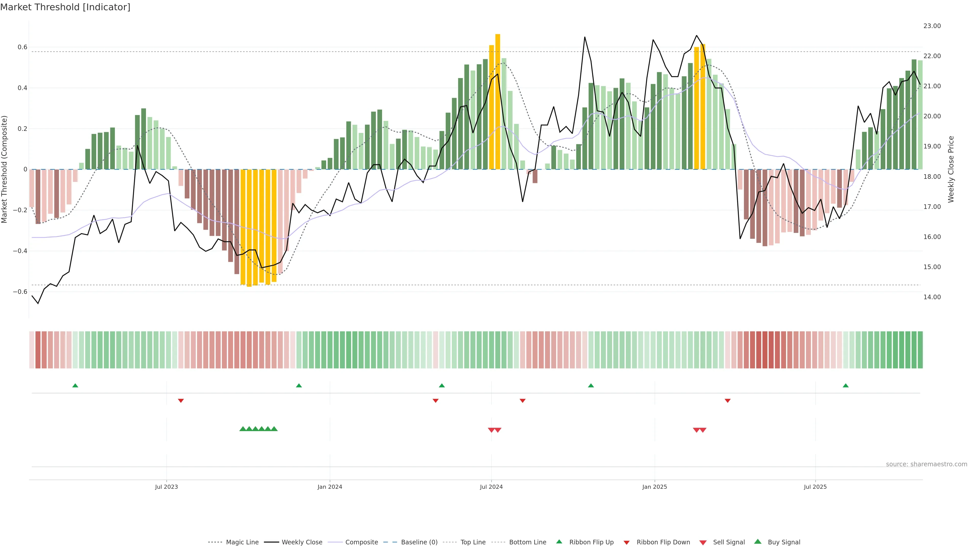
Task: Click the Buy Signal legend marker
Action: [x=758, y=542]
